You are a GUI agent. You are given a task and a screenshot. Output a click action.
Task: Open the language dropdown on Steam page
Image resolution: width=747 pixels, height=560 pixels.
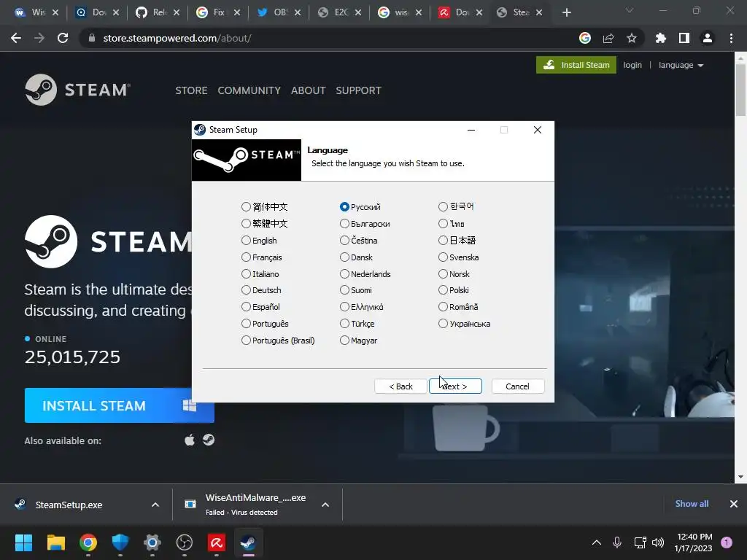point(681,65)
